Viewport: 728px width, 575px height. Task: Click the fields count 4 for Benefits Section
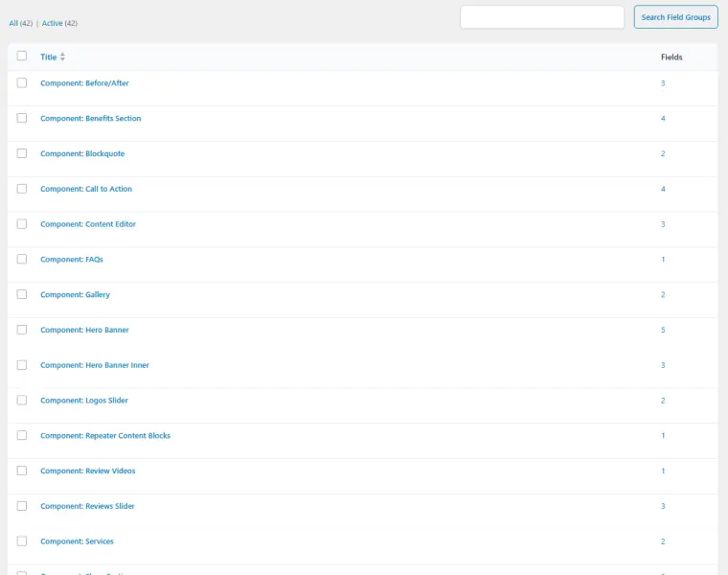click(x=663, y=119)
